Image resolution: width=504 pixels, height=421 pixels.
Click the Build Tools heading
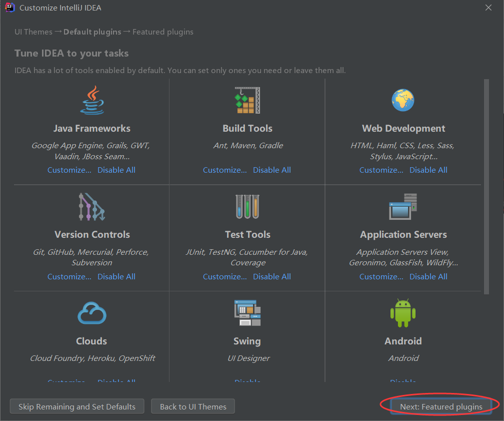[247, 129]
